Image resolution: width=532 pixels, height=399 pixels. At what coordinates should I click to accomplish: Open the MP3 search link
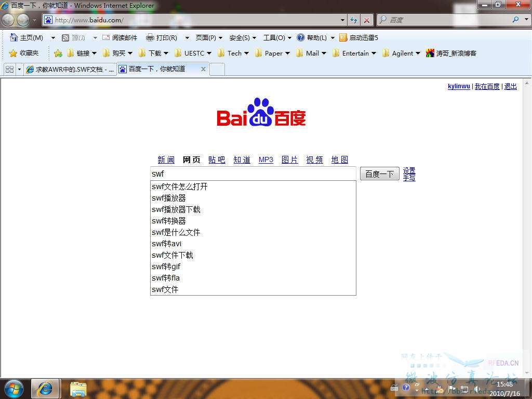pyautogui.click(x=266, y=159)
